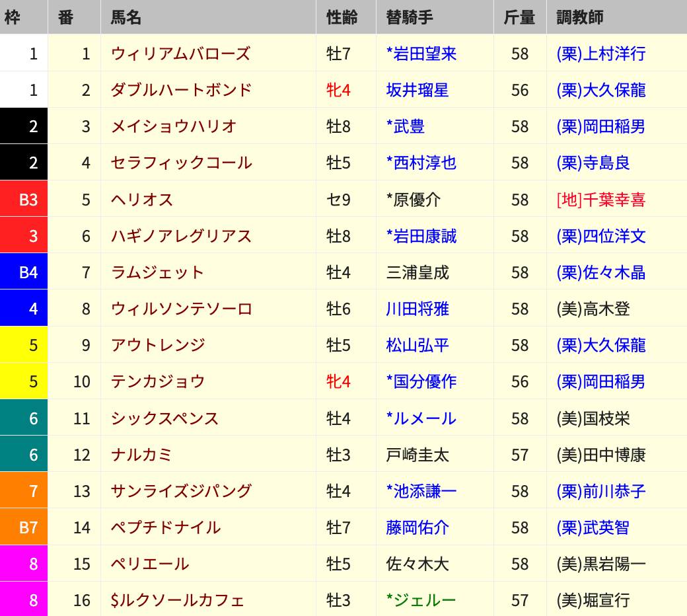
Task: Click horse name ダブルハートボンド
Action: coord(181,90)
